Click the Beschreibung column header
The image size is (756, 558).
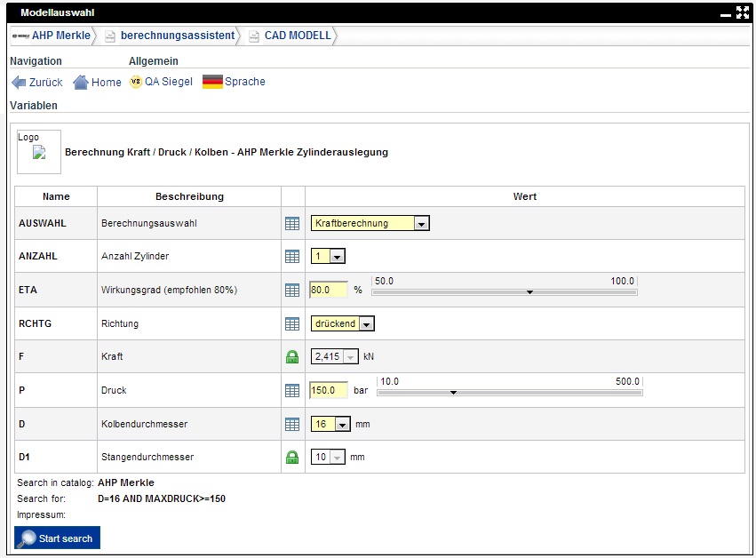click(x=189, y=196)
